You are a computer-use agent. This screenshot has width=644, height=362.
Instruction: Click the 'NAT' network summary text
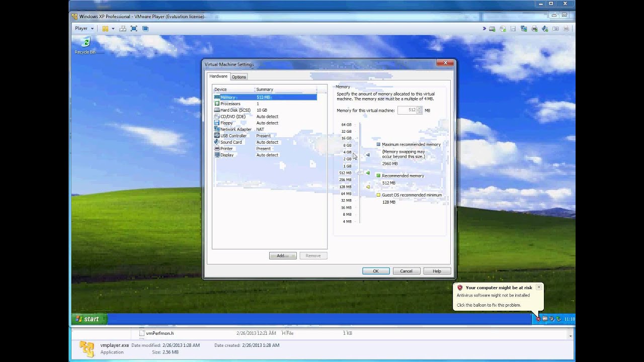(260, 129)
